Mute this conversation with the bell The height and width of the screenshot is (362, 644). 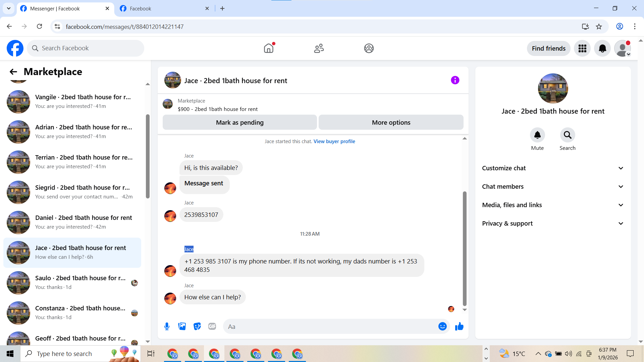click(537, 135)
